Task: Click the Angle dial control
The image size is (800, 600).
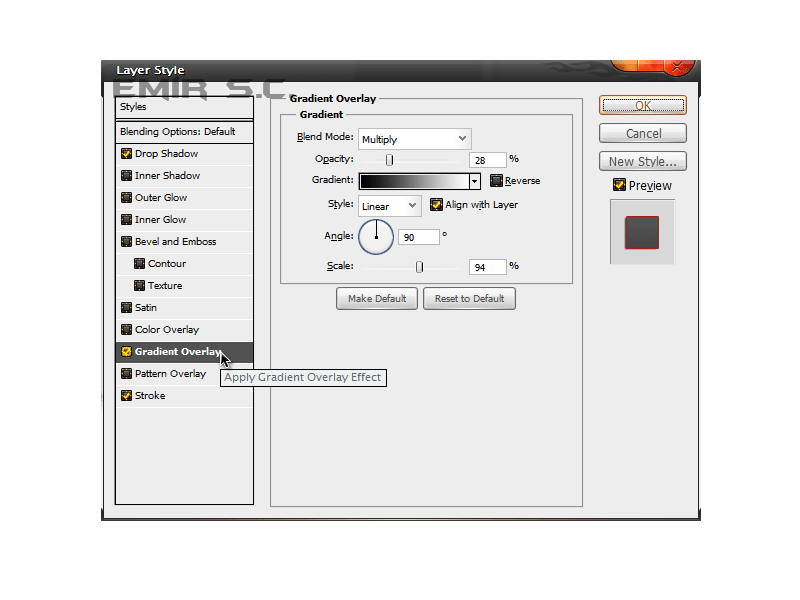Action: 376,237
